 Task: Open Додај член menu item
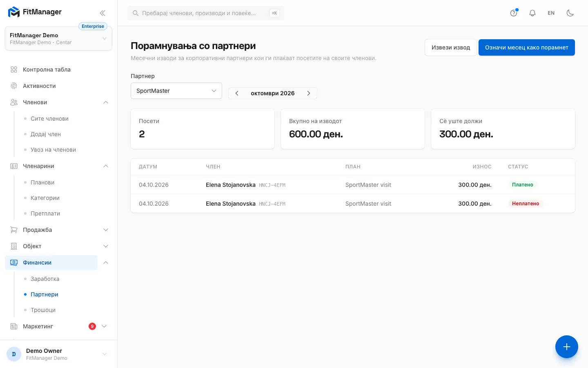click(46, 134)
